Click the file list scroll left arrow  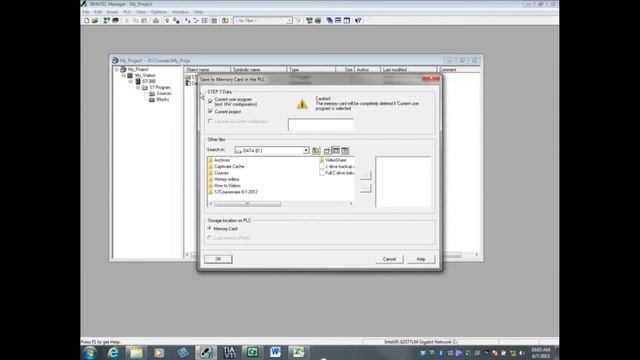coord(211,204)
